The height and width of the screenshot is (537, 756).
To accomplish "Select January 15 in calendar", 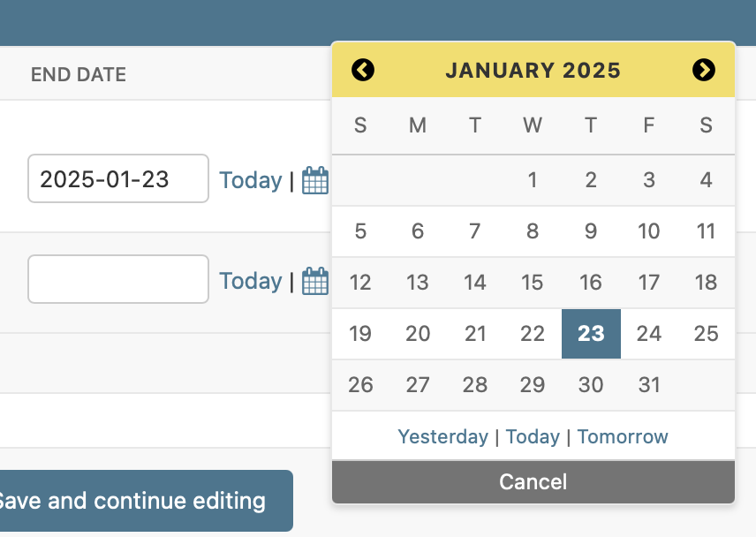I will [x=533, y=283].
